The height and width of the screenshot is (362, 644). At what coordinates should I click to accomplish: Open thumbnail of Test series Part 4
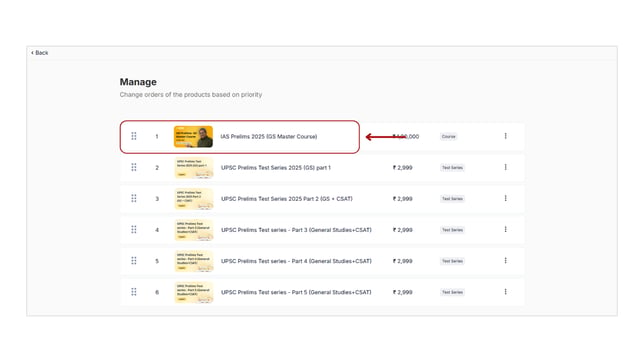click(194, 261)
